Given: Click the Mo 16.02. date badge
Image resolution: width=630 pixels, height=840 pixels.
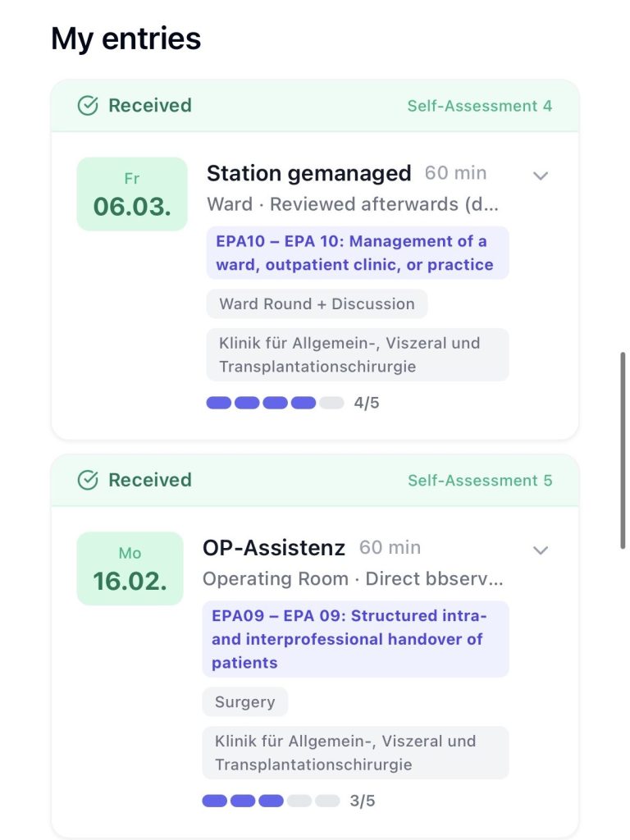Looking at the screenshot, I should [x=130, y=568].
